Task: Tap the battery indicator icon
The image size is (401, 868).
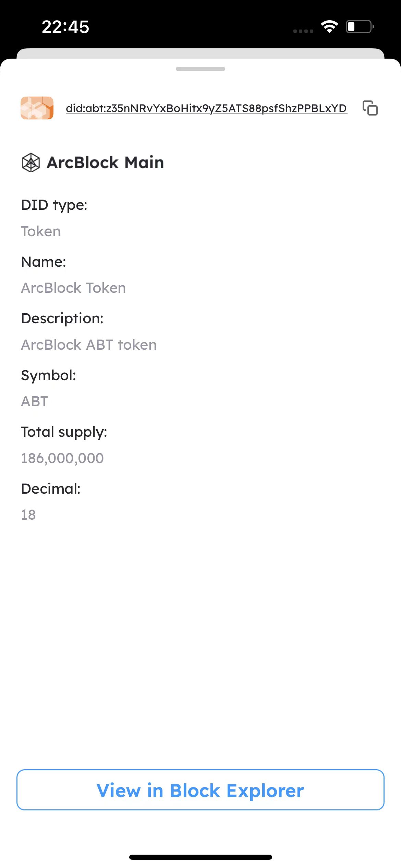Action: pos(359,27)
